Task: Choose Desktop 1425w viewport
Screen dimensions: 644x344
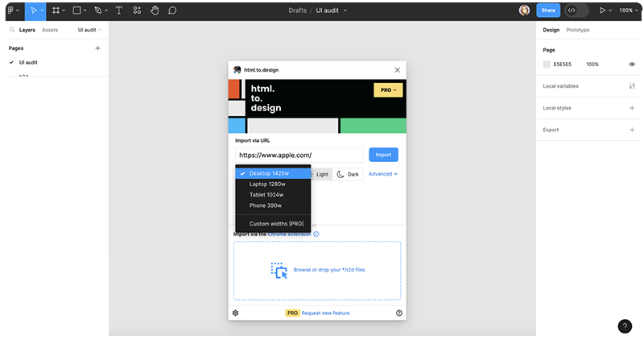Action: click(273, 173)
